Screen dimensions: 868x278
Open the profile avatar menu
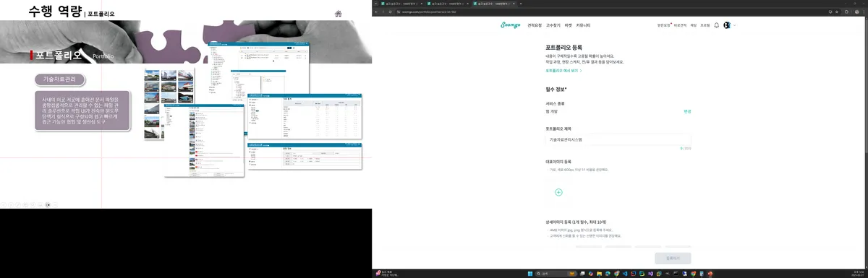point(726,25)
